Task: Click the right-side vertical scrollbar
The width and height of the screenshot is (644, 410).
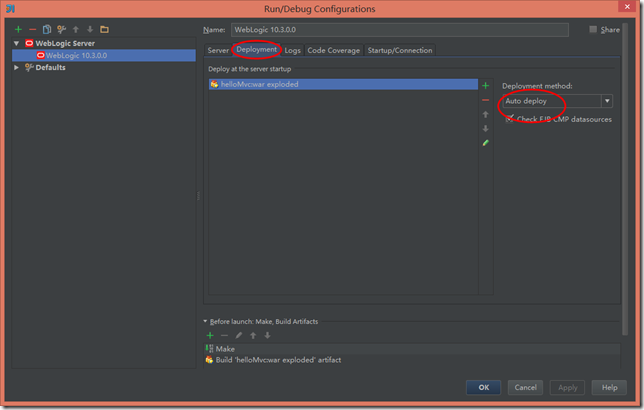Action: click(625, 179)
